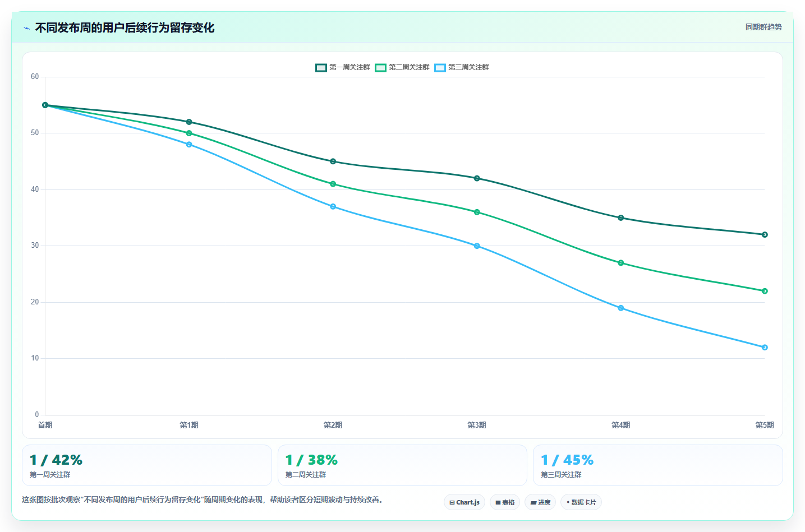Click the 20 y-axis tick label
Image resolution: width=805 pixels, height=532 pixels.
[35, 302]
